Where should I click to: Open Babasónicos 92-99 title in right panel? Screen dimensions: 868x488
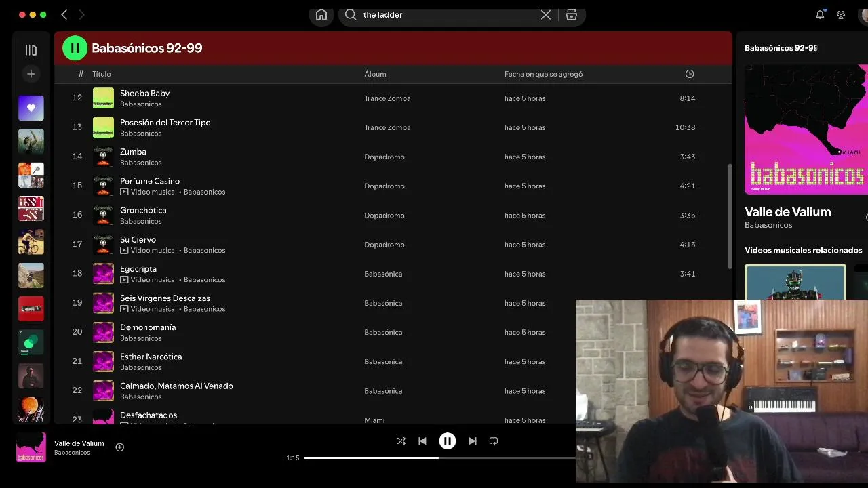[x=781, y=48]
